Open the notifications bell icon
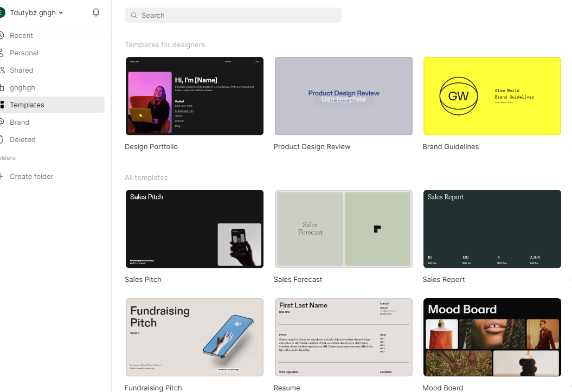This screenshot has height=392, width=572. point(96,12)
